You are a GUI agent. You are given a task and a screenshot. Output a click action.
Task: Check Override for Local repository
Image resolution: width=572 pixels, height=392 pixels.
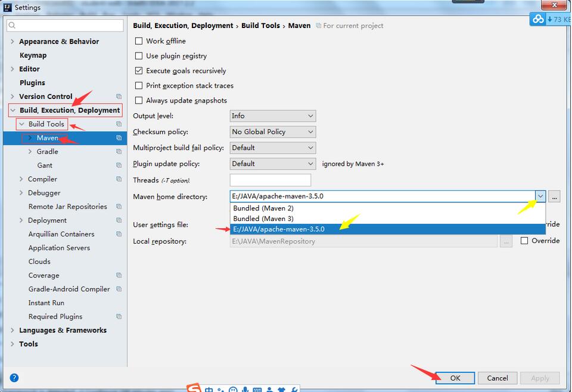(524, 241)
